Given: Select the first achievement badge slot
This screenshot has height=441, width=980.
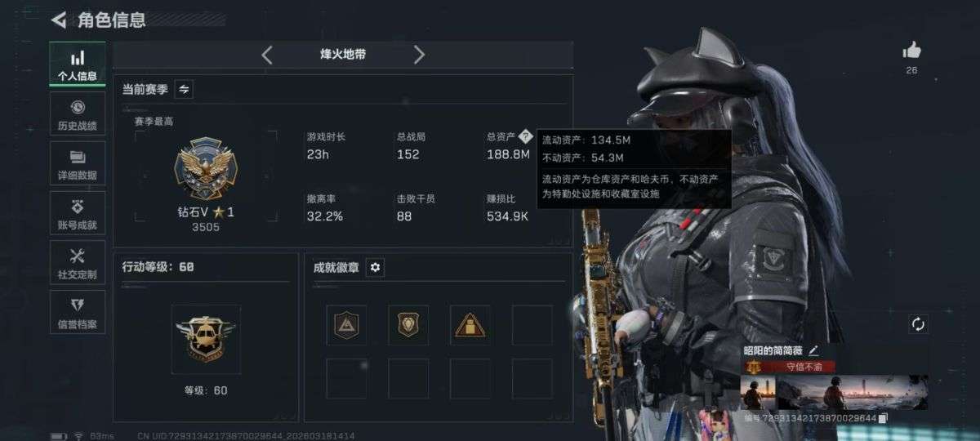Looking at the screenshot, I should pyautogui.click(x=346, y=326).
